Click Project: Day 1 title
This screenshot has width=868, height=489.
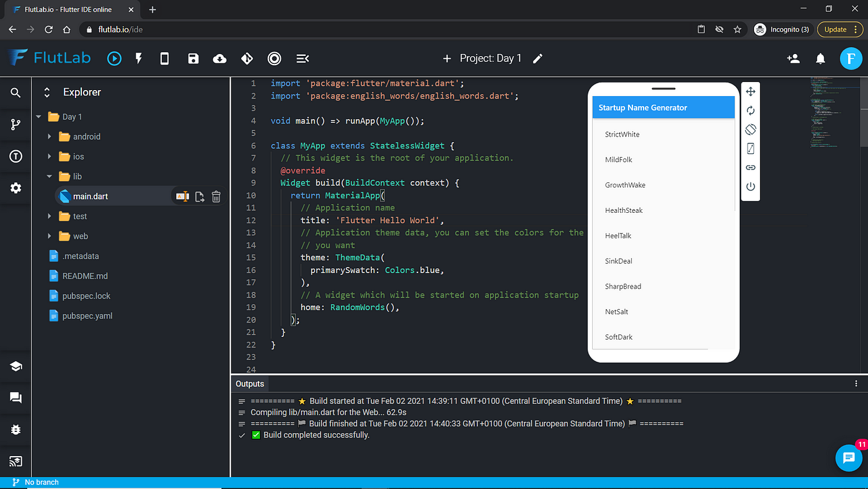(490, 58)
